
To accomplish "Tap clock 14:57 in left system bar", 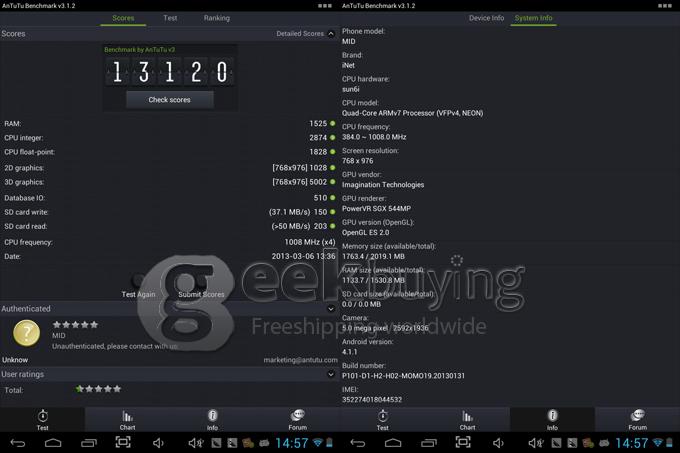I will [292, 443].
